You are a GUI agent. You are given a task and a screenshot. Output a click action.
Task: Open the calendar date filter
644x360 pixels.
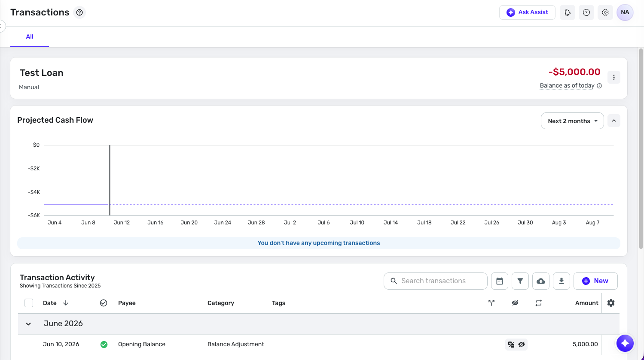point(500,281)
